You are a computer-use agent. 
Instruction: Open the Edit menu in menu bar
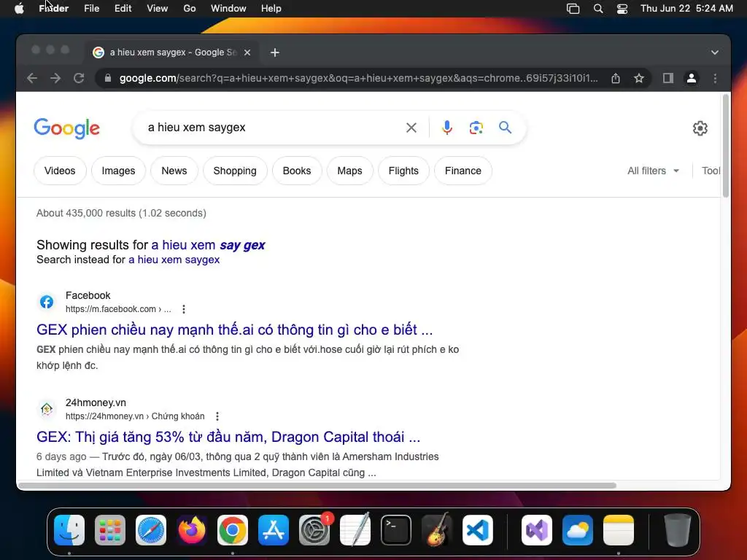pos(123,9)
